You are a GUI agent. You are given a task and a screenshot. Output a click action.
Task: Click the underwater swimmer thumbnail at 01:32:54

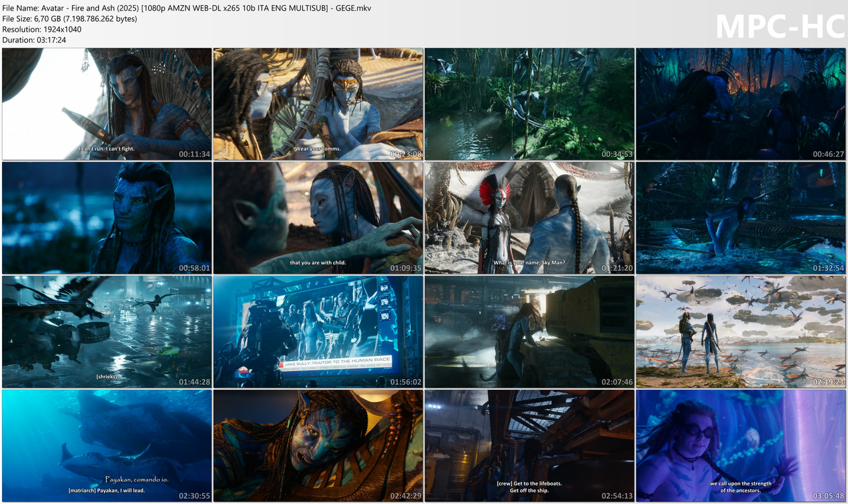tap(740, 217)
